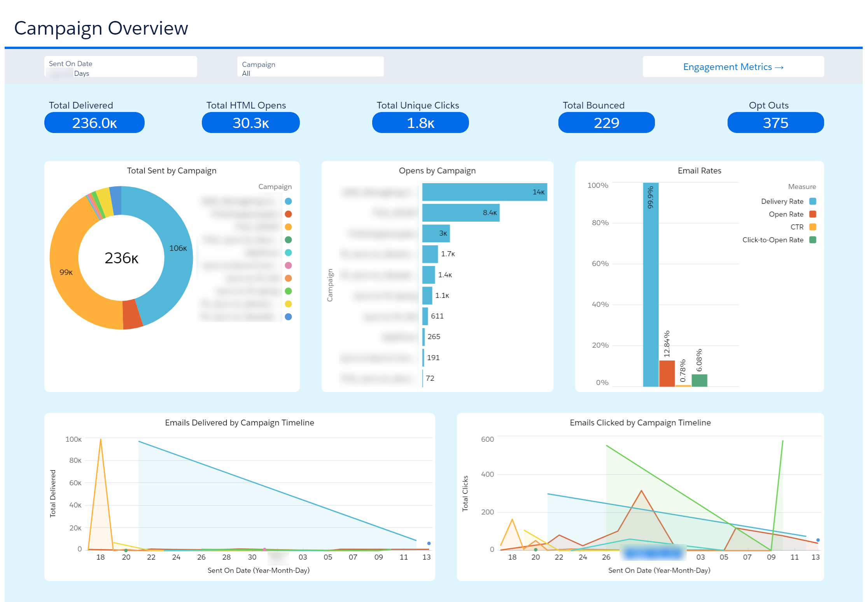Open the Campaign filter set to All
This screenshot has height=602, width=868.
click(310, 67)
